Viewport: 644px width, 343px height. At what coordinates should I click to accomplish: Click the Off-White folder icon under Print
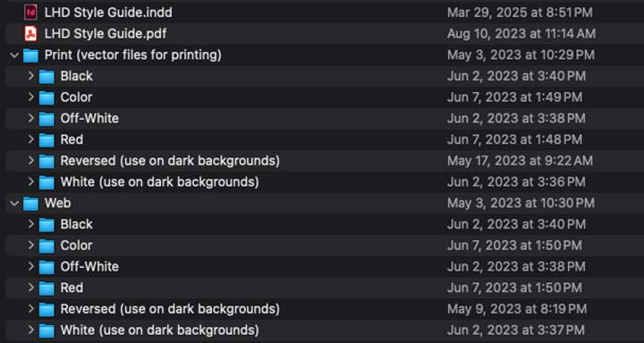point(47,119)
